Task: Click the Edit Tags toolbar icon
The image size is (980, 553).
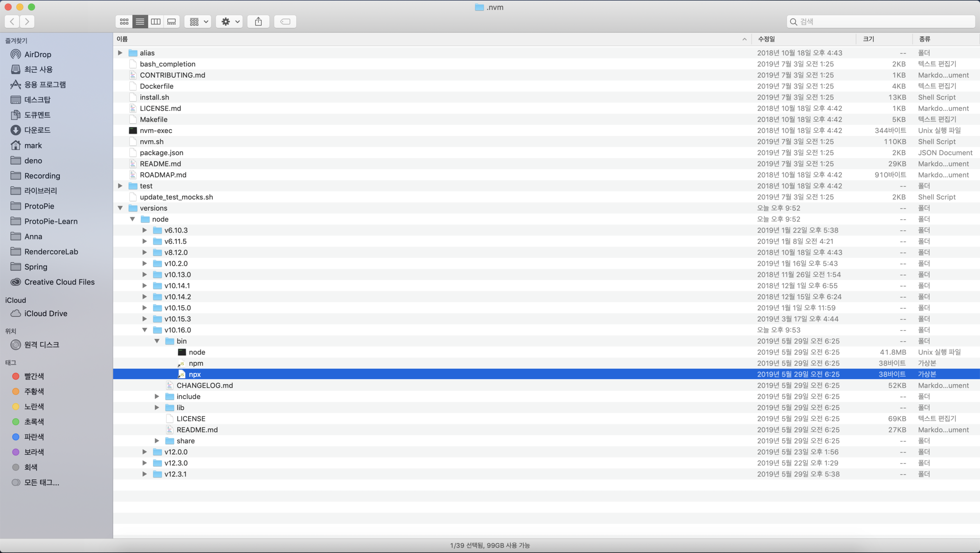Action: coord(285,22)
